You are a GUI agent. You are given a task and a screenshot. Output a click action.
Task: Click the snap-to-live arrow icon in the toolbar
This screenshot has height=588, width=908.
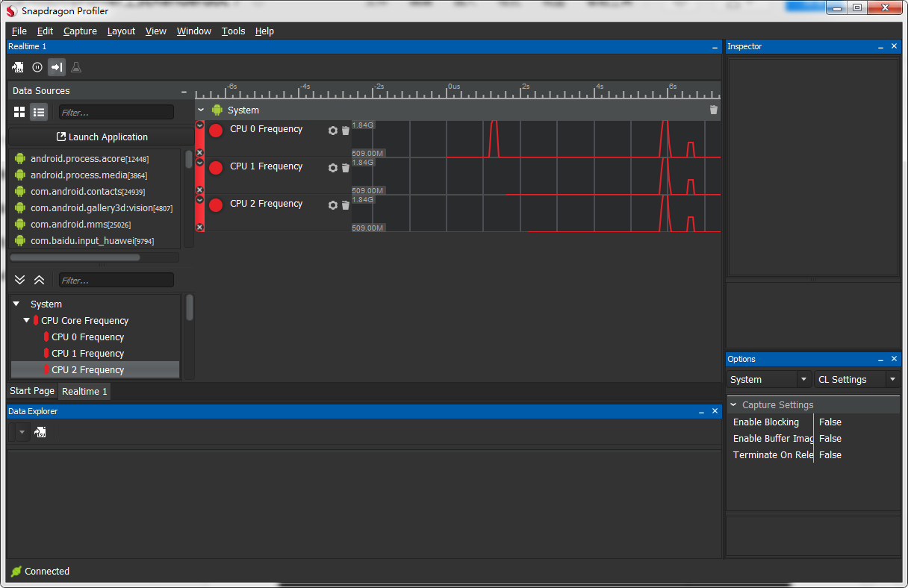point(56,67)
